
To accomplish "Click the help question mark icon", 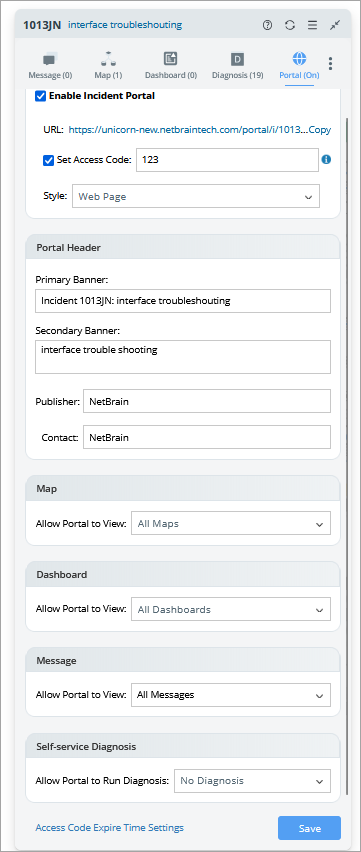I will (x=267, y=25).
